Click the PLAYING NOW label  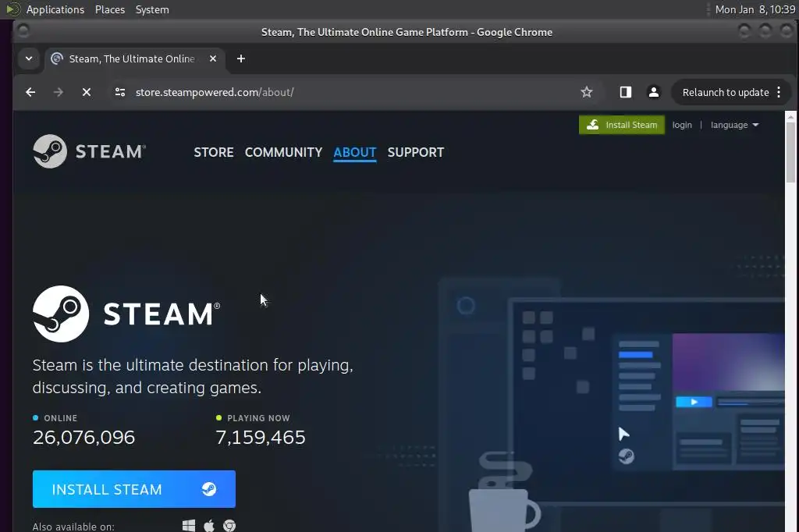[x=258, y=418]
